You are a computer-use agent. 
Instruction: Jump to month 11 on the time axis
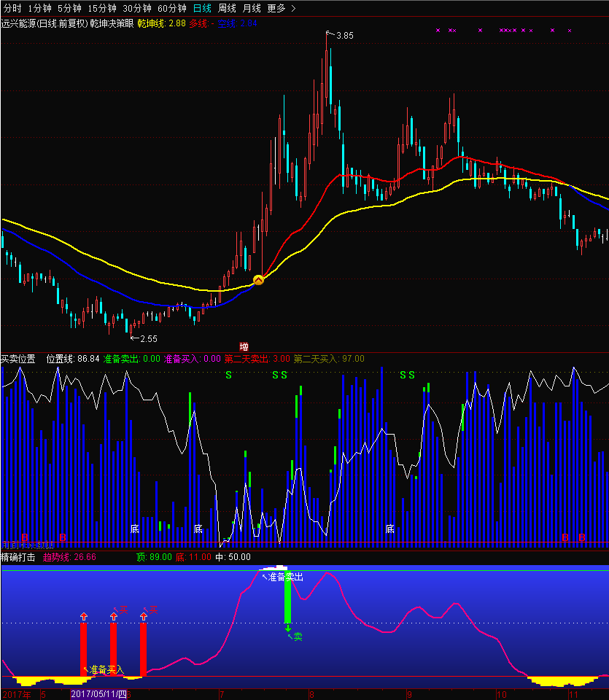click(x=573, y=695)
